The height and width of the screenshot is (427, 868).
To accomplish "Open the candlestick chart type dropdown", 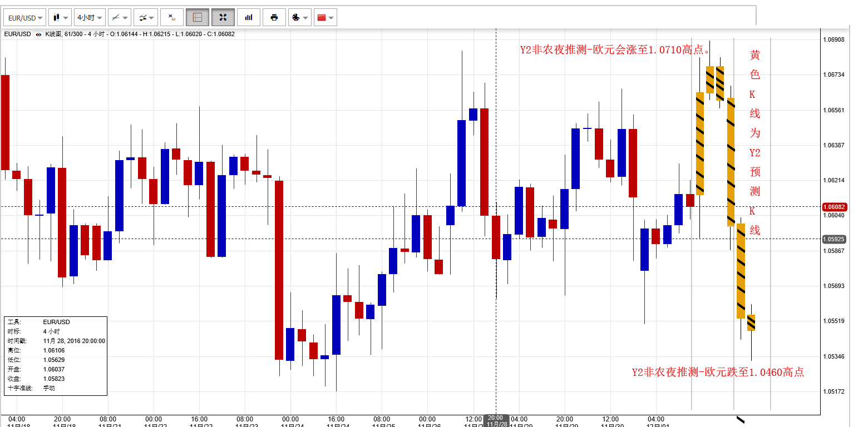I will tap(60, 17).
